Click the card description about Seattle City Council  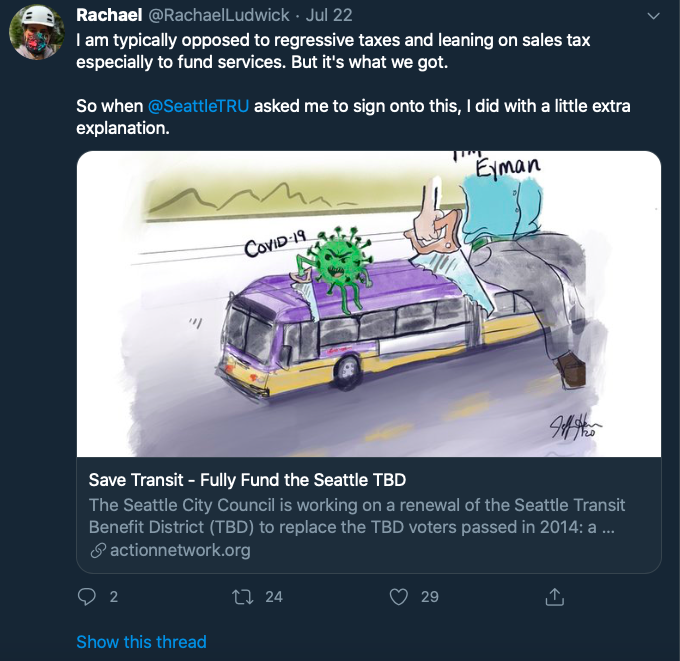(x=357, y=515)
